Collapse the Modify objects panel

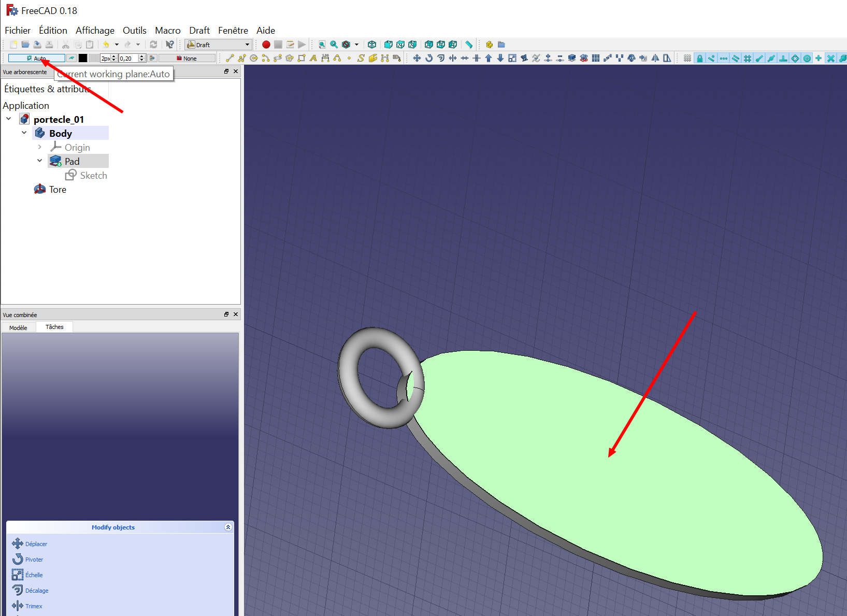(x=228, y=527)
